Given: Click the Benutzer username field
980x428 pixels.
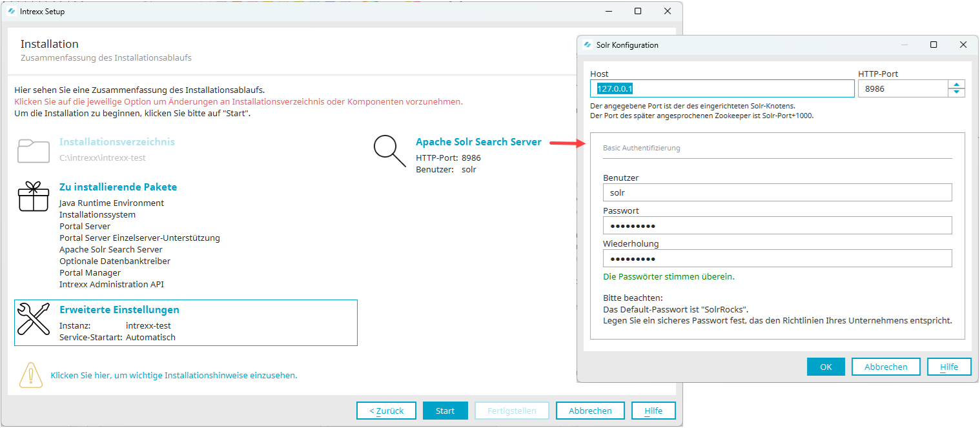Looking at the screenshot, I should tap(777, 192).
